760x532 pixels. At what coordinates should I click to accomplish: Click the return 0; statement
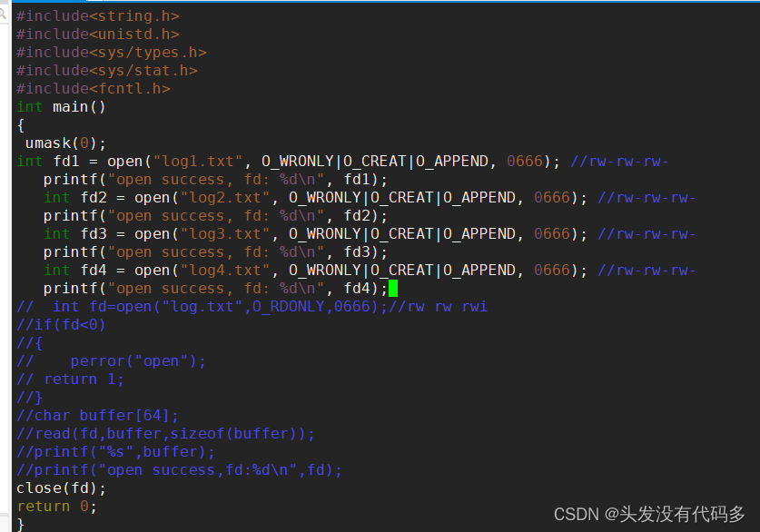pos(56,507)
